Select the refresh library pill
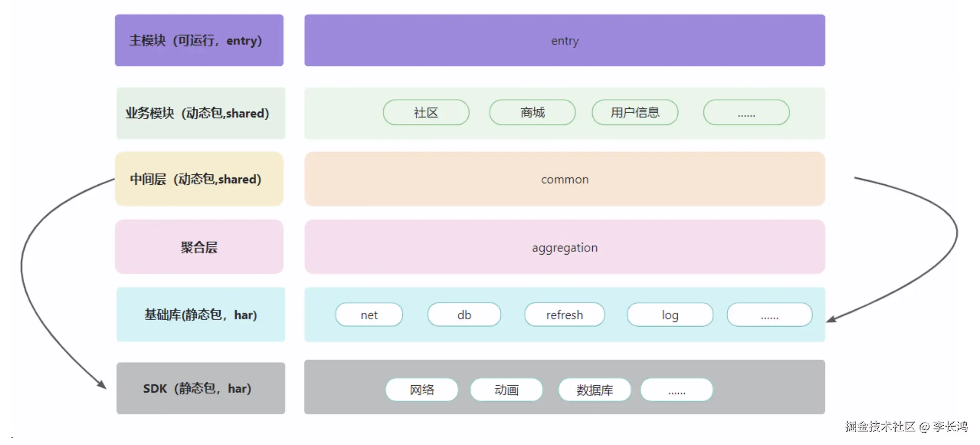The image size is (980, 445). (565, 315)
